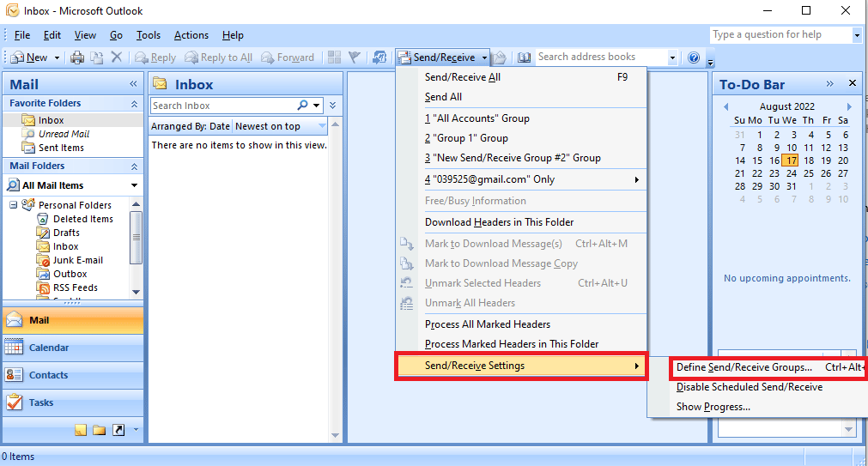Image resolution: width=868 pixels, height=466 pixels.
Task: Select the RSS Feeds folder
Action: (76, 287)
